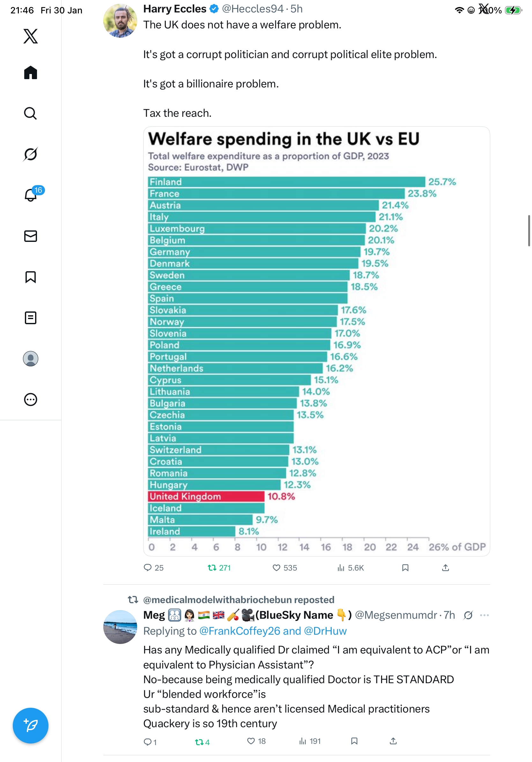Open the share menu for Harry's post

pos(446,568)
